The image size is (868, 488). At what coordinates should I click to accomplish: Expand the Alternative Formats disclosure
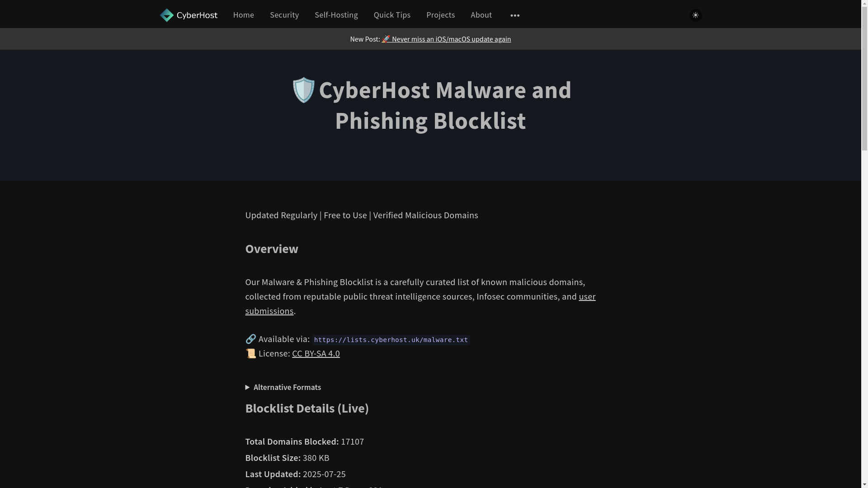point(283,387)
